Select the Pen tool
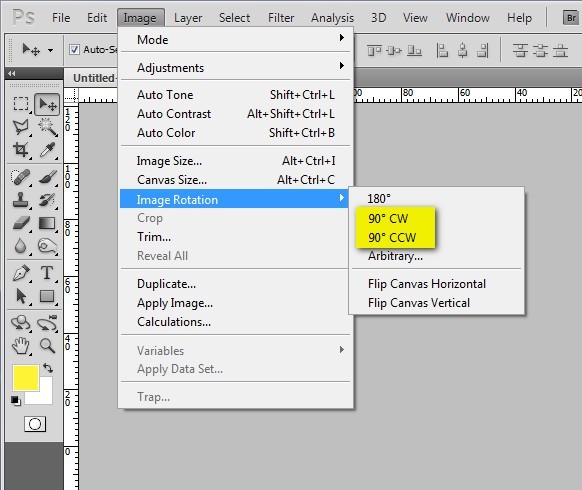 [x=21, y=273]
